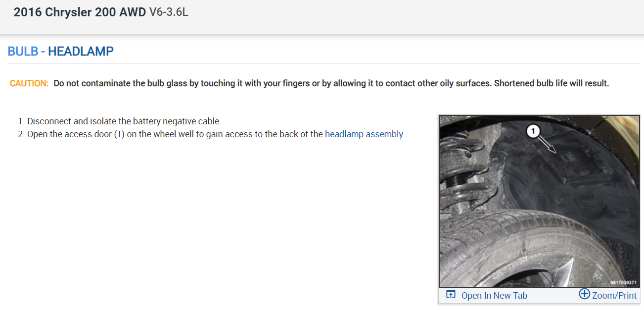644x317 pixels.
Task: Click the Zoom/Print magnifier plus icon
Action: click(584, 294)
